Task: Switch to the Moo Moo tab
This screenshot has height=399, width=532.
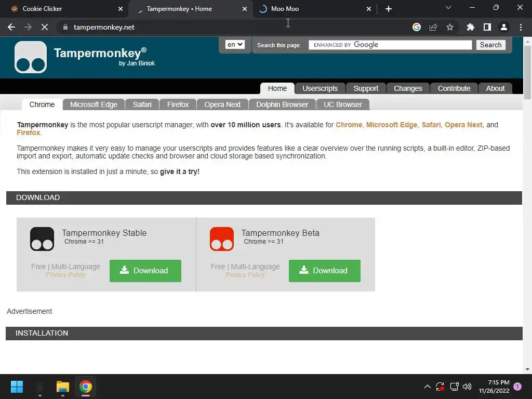Action: 314,9
